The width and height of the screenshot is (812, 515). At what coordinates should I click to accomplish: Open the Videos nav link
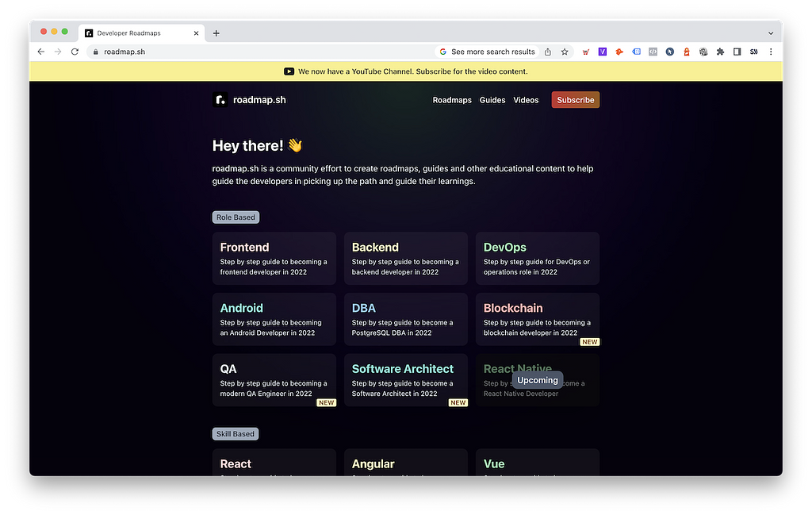point(526,100)
